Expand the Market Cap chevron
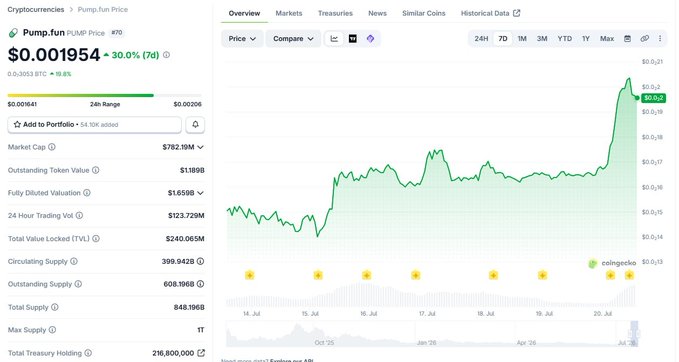679x362 pixels. (x=200, y=147)
